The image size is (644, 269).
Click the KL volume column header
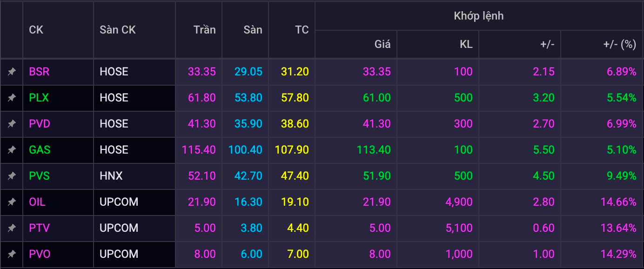click(x=466, y=44)
